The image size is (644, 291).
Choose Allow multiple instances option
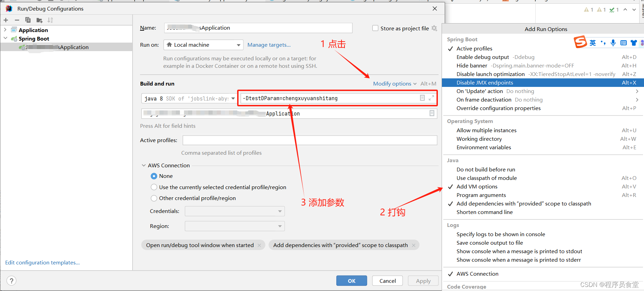[543, 130]
